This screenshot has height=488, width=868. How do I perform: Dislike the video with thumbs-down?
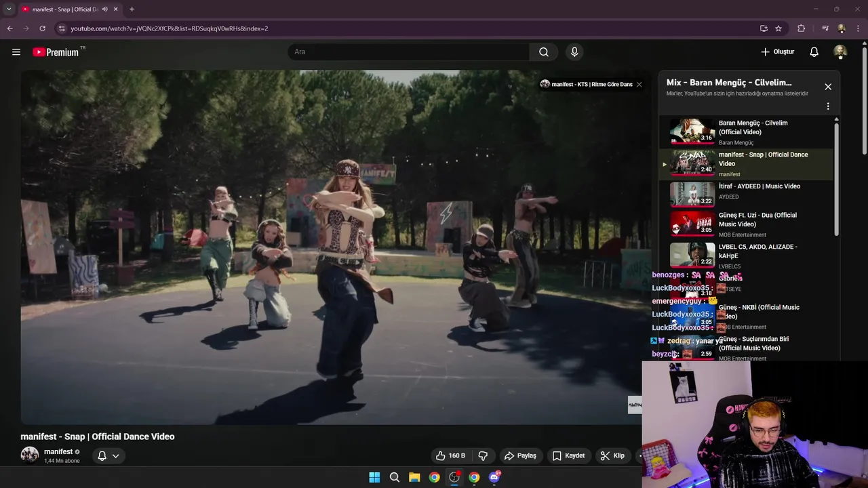point(484,455)
